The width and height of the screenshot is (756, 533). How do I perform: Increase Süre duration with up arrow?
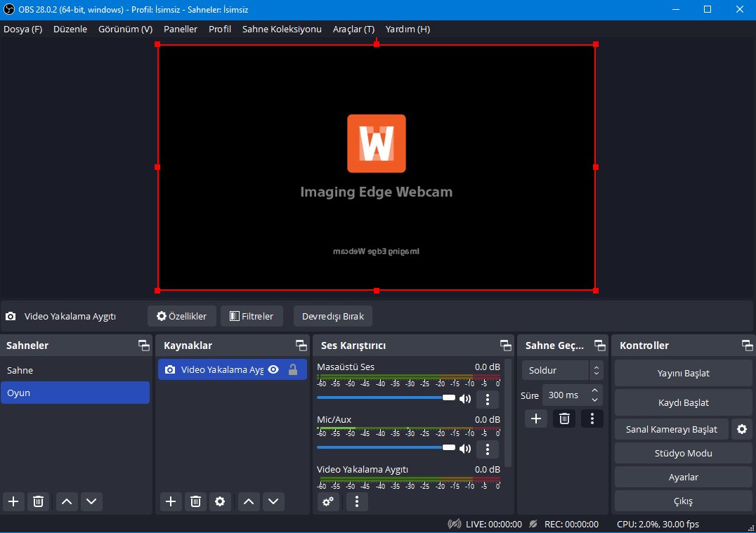coord(595,390)
